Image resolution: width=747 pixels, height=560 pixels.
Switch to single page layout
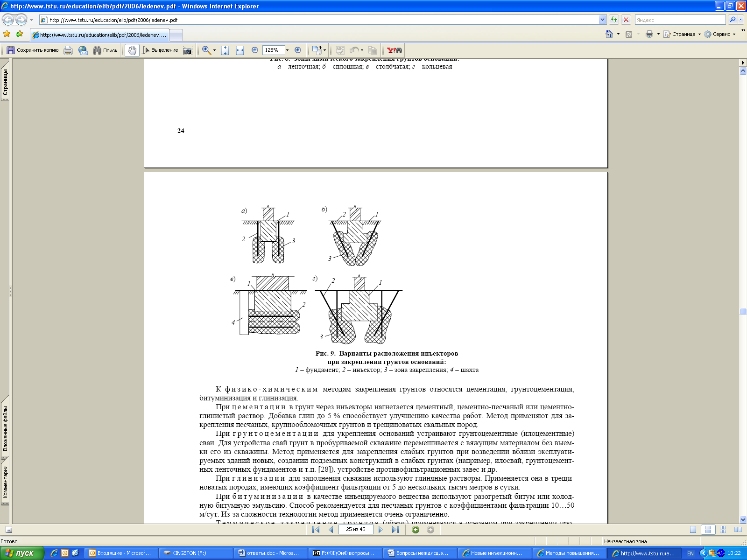tap(693, 529)
